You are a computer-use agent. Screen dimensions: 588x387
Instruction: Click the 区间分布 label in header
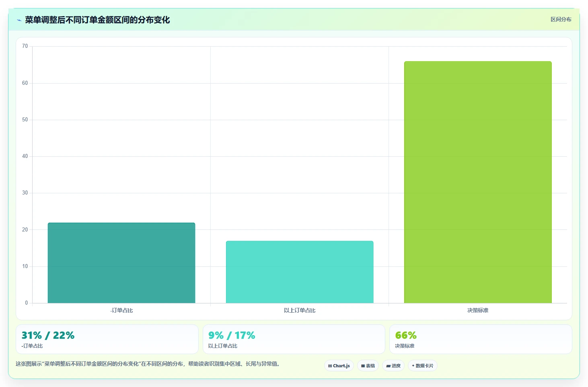[561, 19]
